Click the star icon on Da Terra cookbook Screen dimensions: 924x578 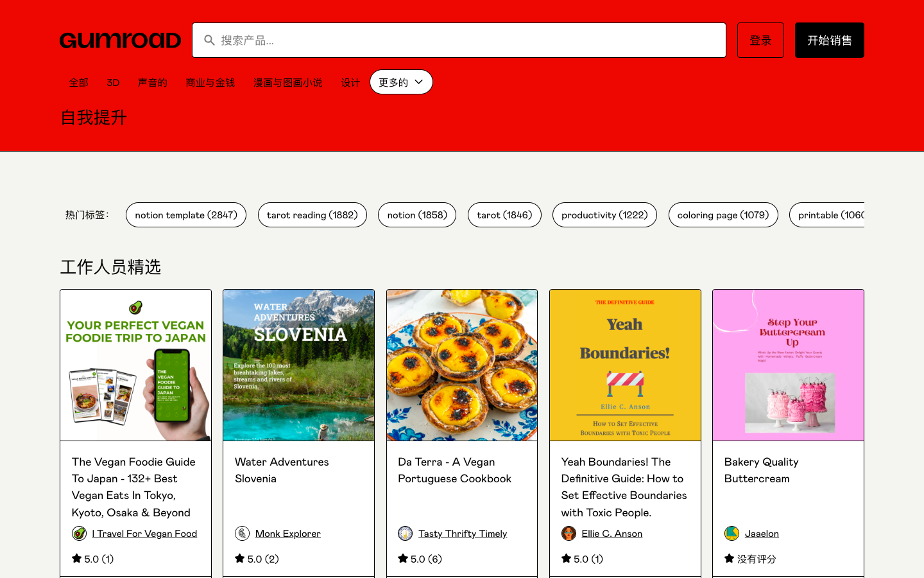403,558
